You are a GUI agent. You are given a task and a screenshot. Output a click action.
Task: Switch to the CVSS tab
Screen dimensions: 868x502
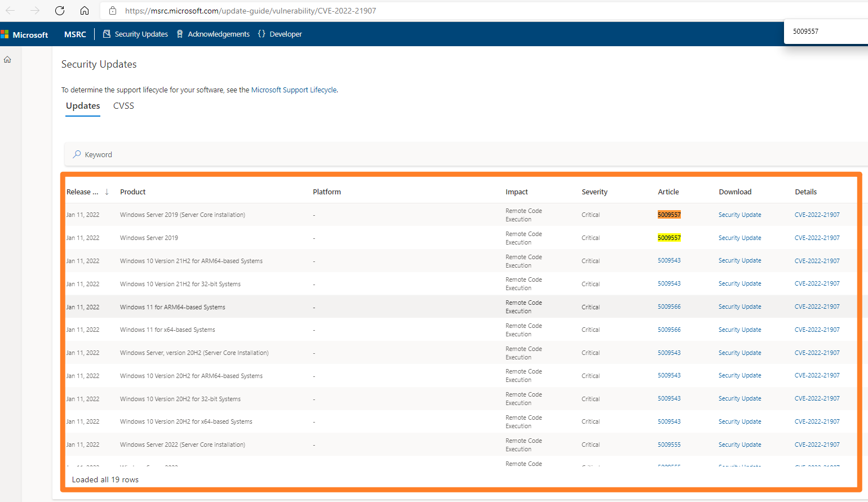pos(123,106)
